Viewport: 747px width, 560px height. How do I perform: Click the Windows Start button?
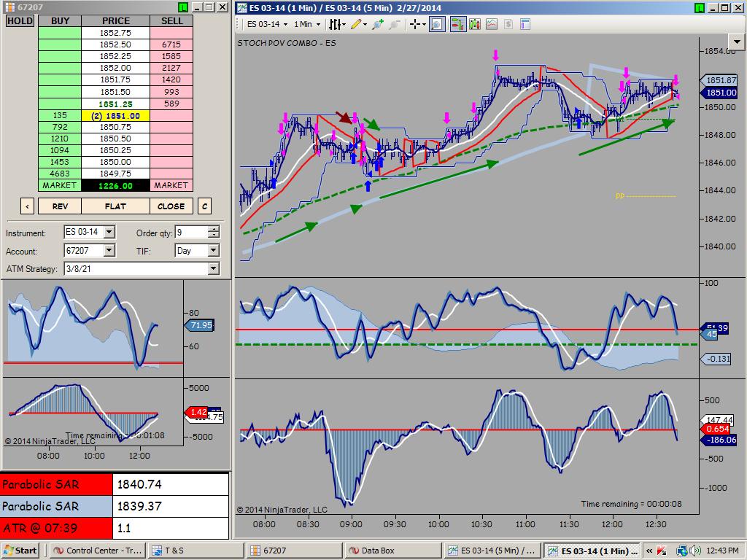pyautogui.click(x=20, y=551)
